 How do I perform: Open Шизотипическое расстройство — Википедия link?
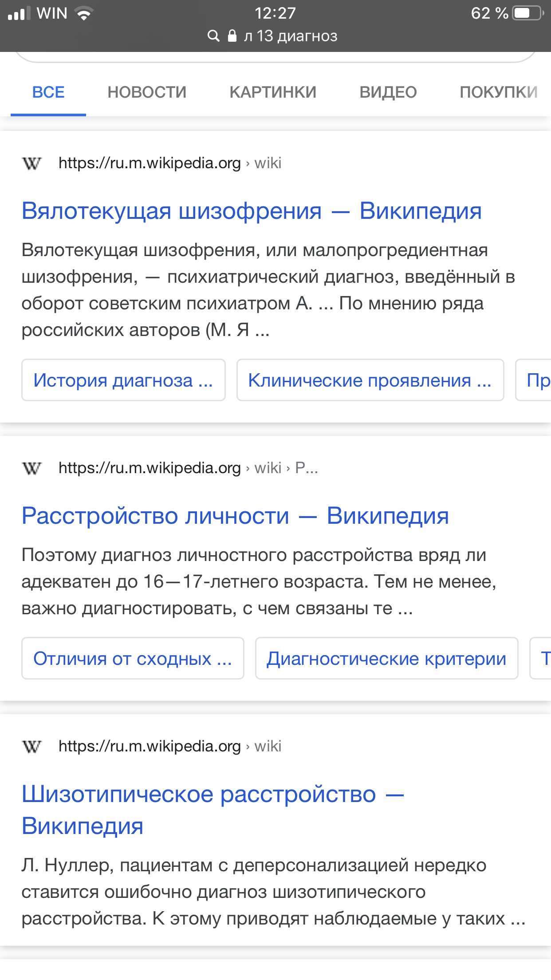tap(213, 810)
